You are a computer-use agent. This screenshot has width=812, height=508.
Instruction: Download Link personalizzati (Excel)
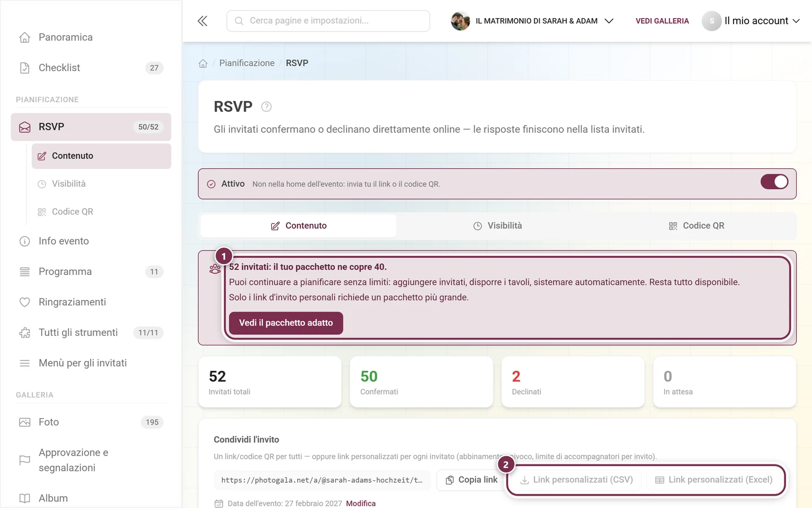coord(713,480)
